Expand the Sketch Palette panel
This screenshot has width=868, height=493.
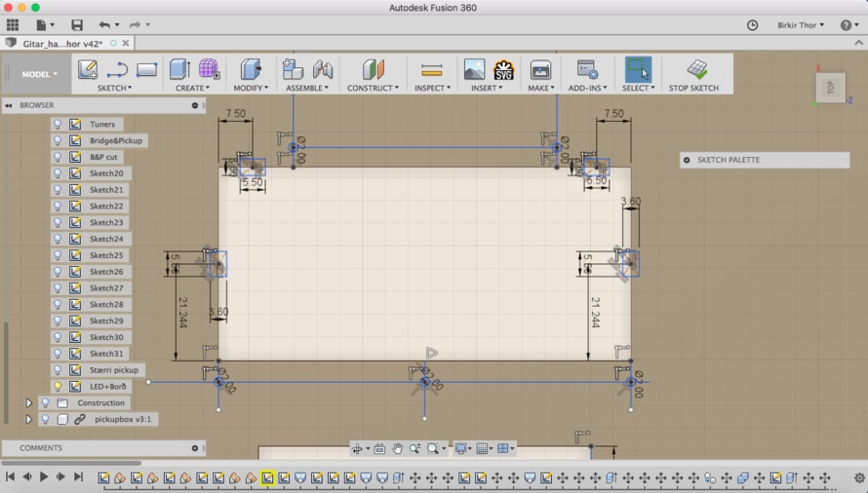pyautogui.click(x=687, y=160)
